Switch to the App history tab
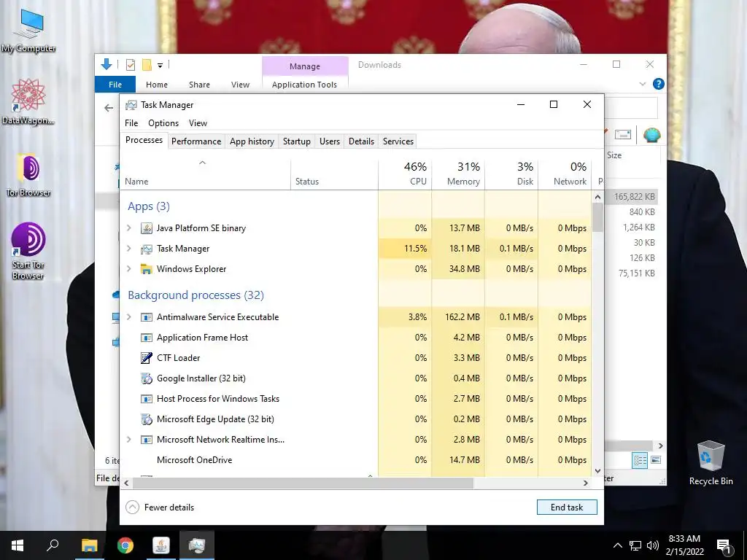The width and height of the screenshot is (747, 560). pyautogui.click(x=252, y=141)
